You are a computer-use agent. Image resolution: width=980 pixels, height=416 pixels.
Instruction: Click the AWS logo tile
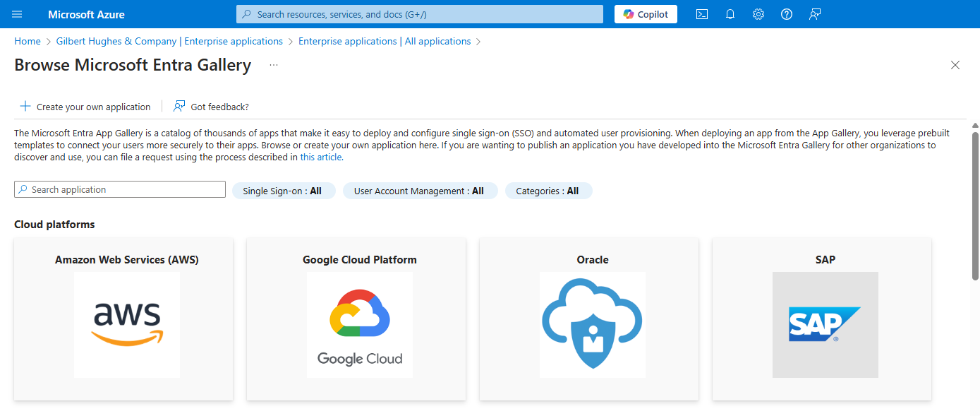127,324
